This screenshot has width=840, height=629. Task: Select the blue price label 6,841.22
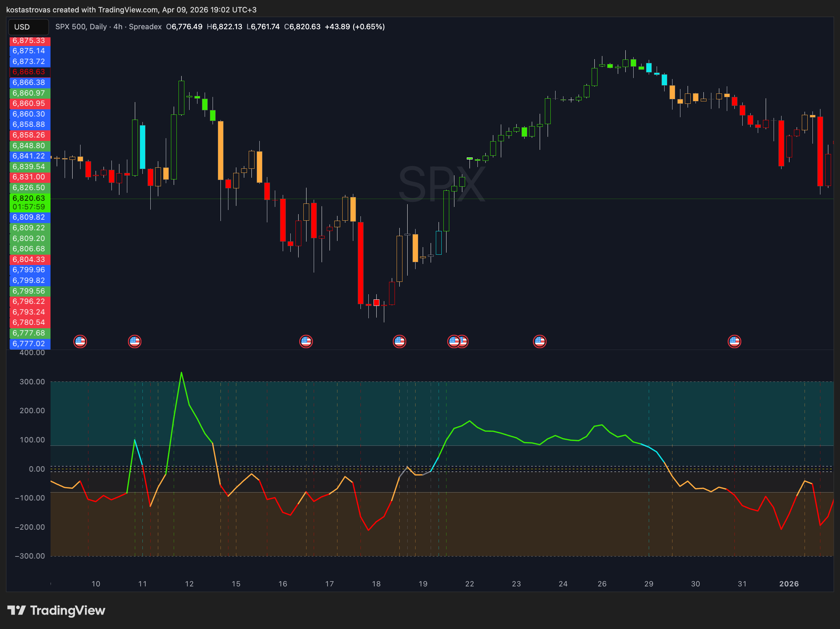pos(30,156)
